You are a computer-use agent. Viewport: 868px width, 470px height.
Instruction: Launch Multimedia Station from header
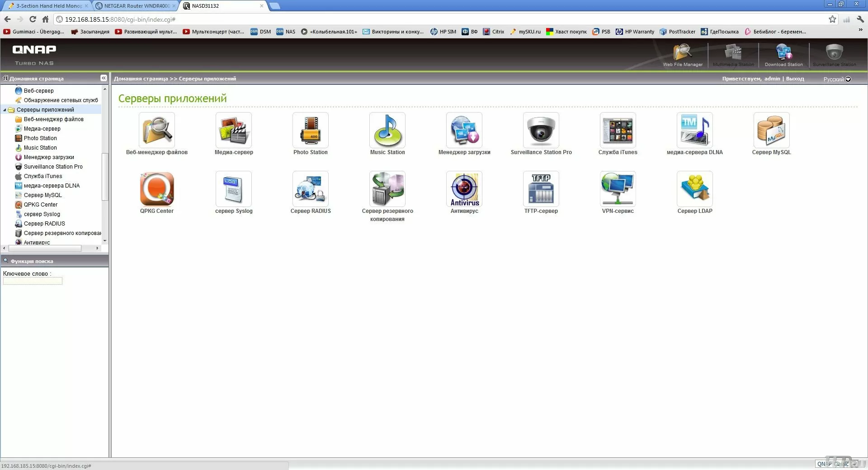733,55
